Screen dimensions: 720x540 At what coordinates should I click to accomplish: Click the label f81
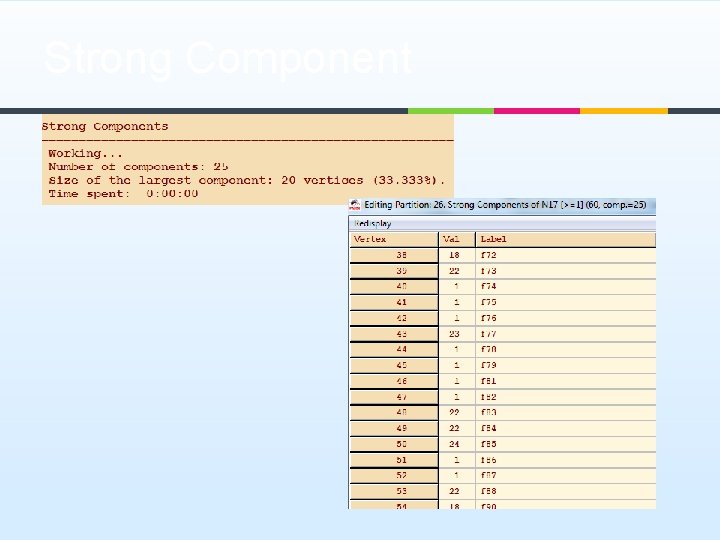pos(489,381)
